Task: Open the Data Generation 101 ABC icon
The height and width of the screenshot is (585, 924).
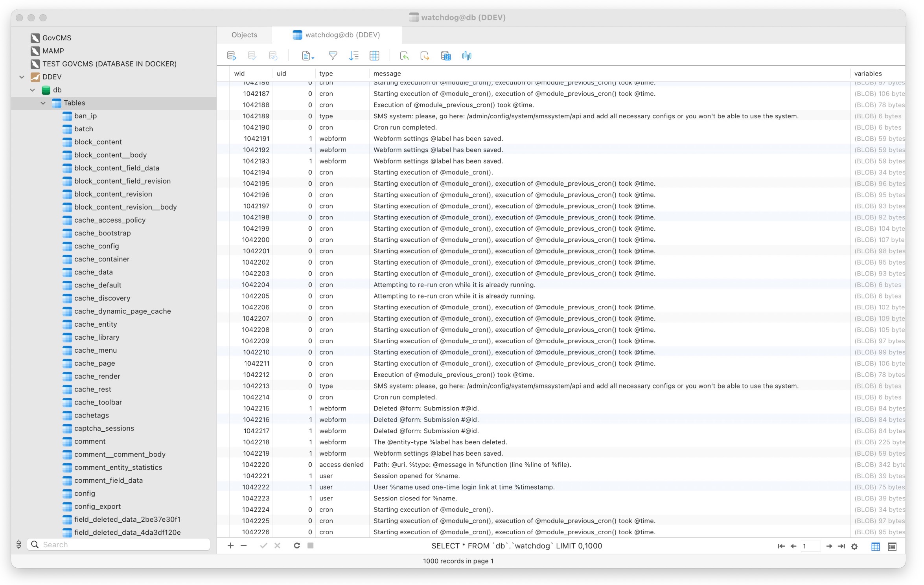Action: (445, 56)
